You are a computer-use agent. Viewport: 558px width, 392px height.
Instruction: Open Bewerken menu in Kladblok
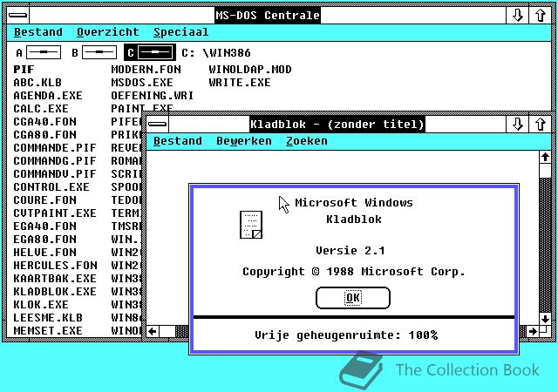pos(244,141)
